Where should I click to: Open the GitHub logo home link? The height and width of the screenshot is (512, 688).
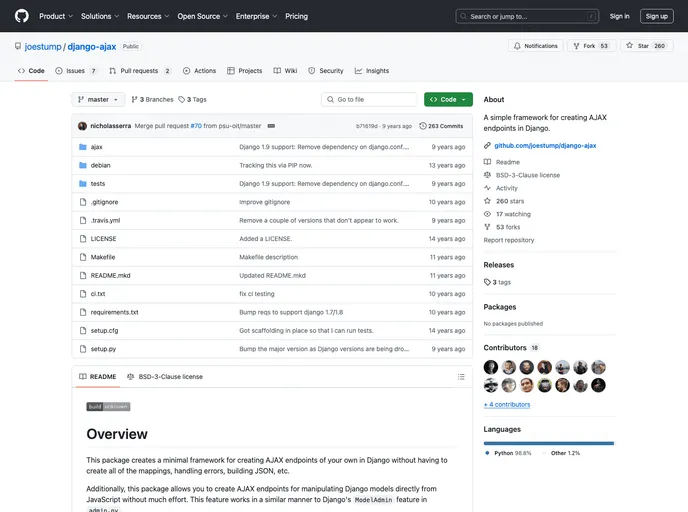[22, 16]
